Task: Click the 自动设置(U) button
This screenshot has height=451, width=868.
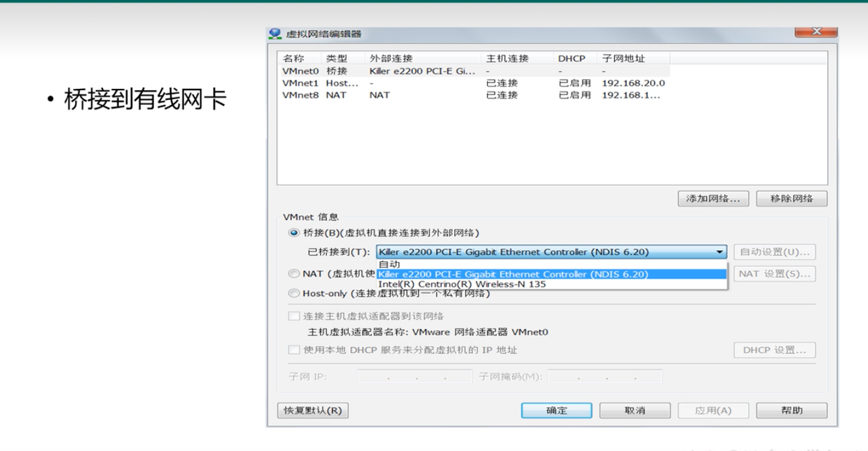Action: [775, 252]
